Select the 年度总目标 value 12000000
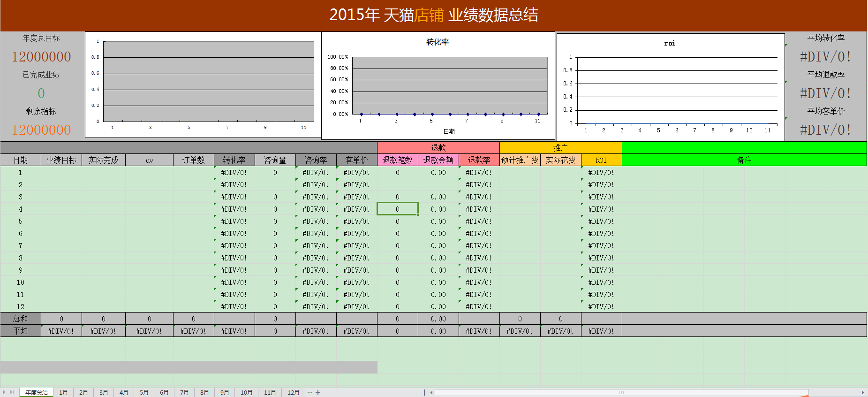The image size is (868, 397). point(41,57)
